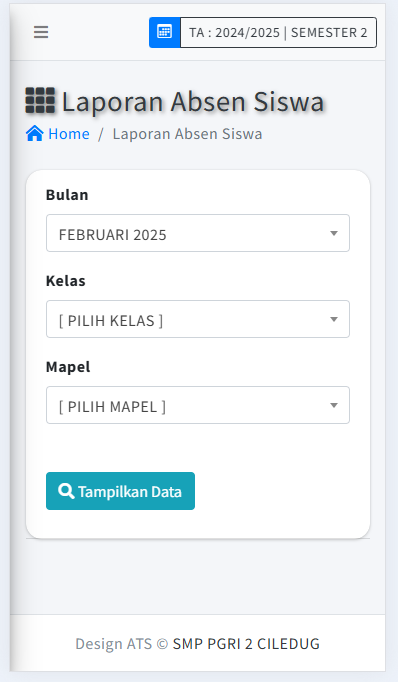398x682 pixels.
Task: Click the home icon in breadcrumb
Action: [x=34, y=134]
